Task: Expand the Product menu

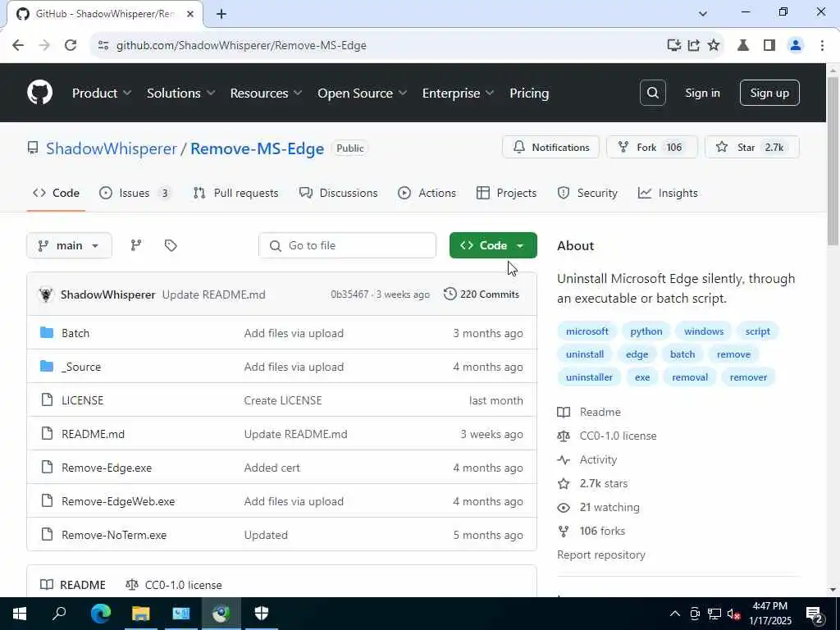Action: pos(101,93)
